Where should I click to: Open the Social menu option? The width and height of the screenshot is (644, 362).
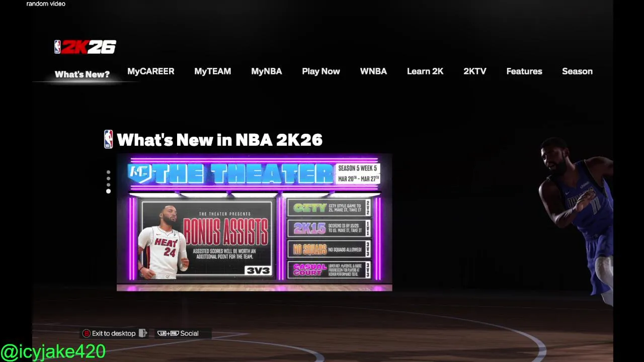point(189,333)
